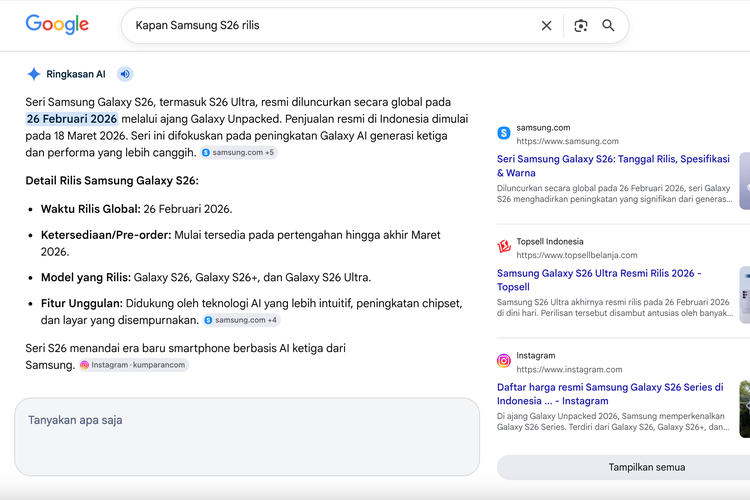Click Instagram favicon in sources
750x500 pixels.
point(504,361)
